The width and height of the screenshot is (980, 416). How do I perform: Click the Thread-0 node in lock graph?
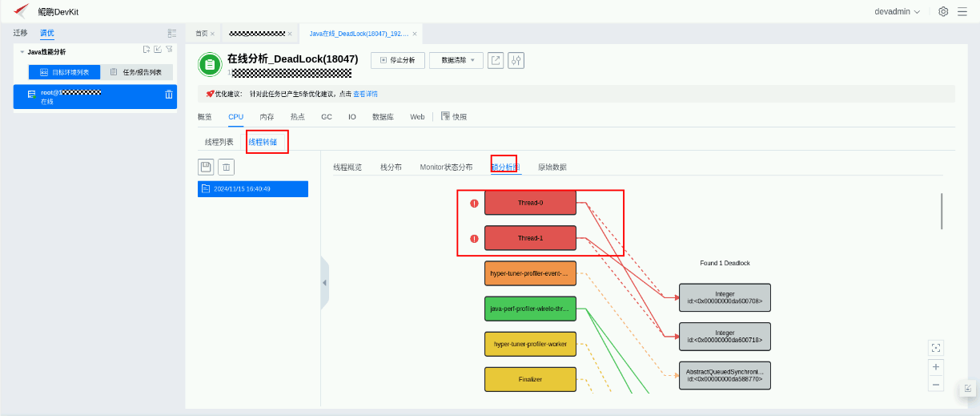coord(530,203)
